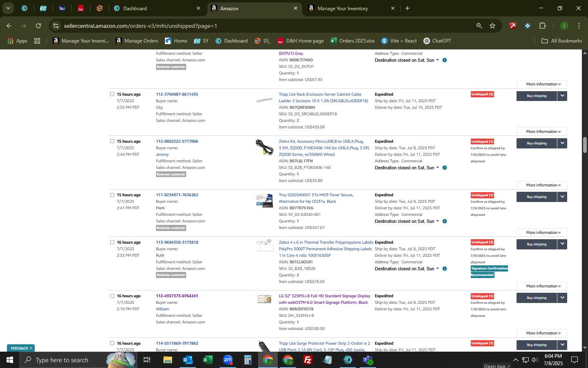This screenshot has height=368, width=588.
Task: Buy shipping for Troy MICR Toner order
Action: coord(537,197)
